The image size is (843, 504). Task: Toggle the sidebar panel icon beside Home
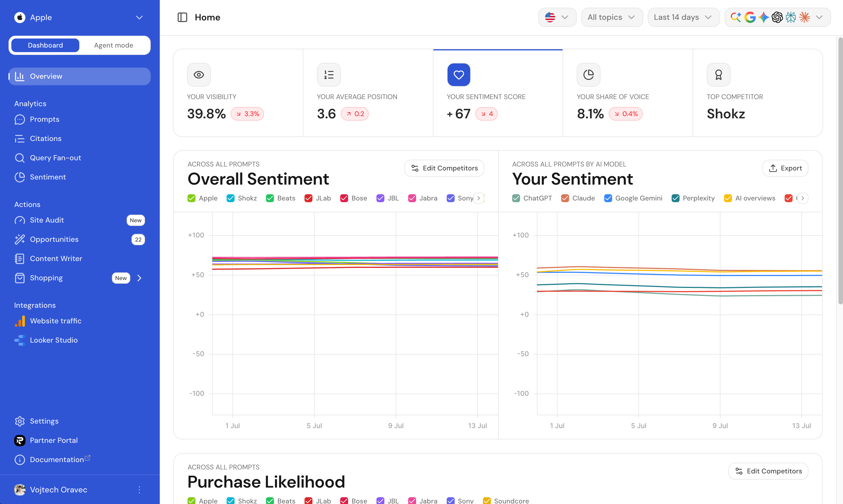(x=182, y=17)
